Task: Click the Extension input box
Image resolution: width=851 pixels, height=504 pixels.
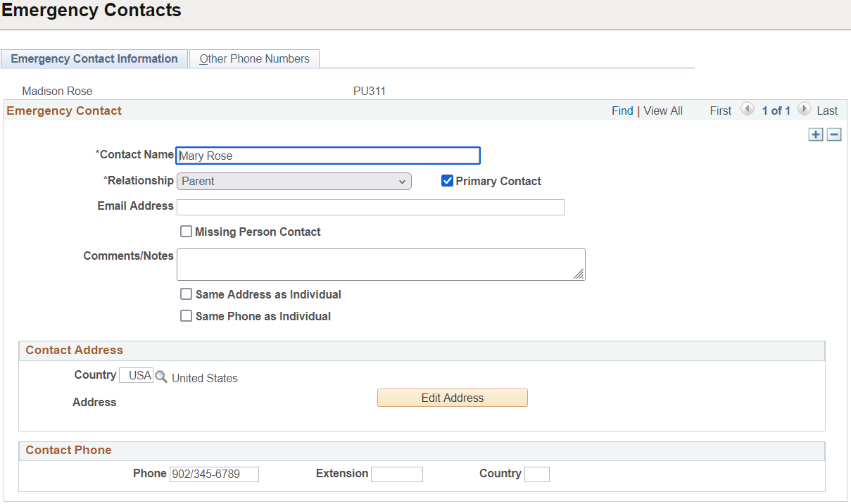Action: 397,474
